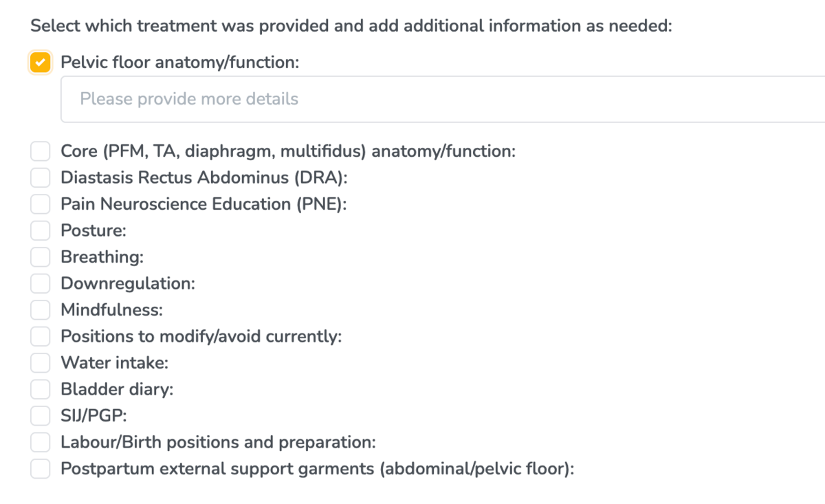Enable the Diastasis Rectus Abdominus (DRA) checkbox

[x=39, y=177]
